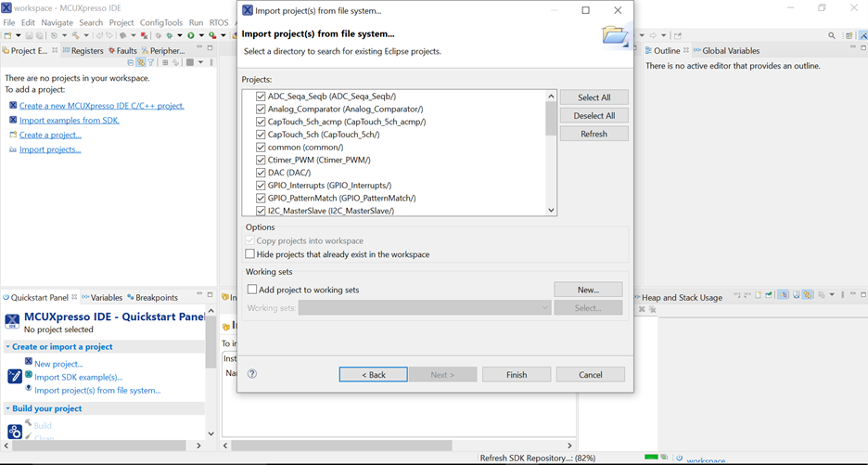Viewport: 868px width, 465px height.
Task: Click the green Run icon in the toolbar
Action: pyautogui.click(x=190, y=35)
